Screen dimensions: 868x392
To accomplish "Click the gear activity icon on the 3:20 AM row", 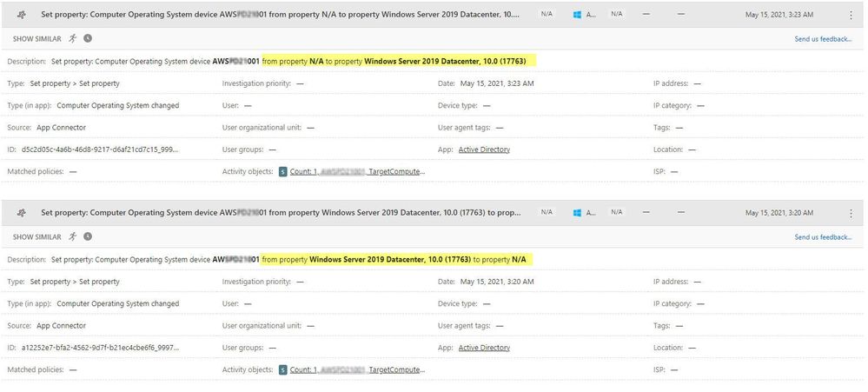I will pyautogui.click(x=22, y=213).
